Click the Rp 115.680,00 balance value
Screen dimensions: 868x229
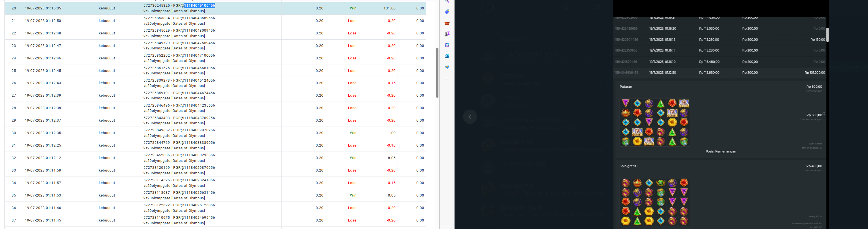[709, 73]
